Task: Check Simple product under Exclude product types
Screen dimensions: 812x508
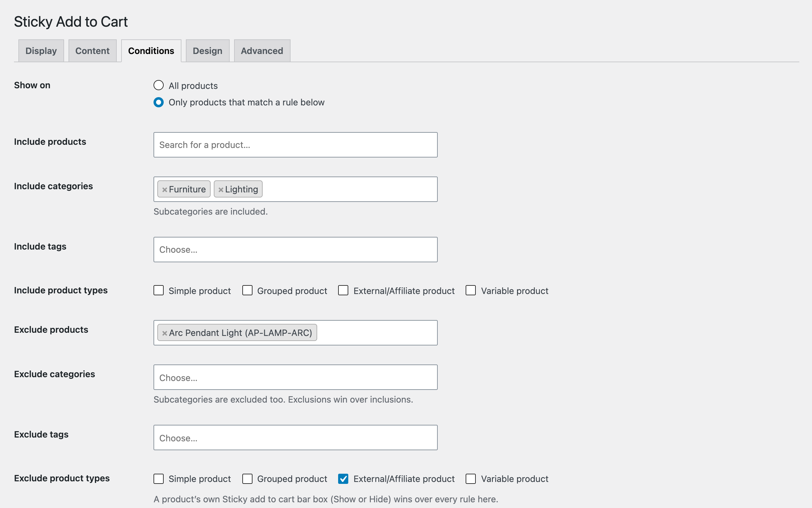Action: (x=158, y=478)
